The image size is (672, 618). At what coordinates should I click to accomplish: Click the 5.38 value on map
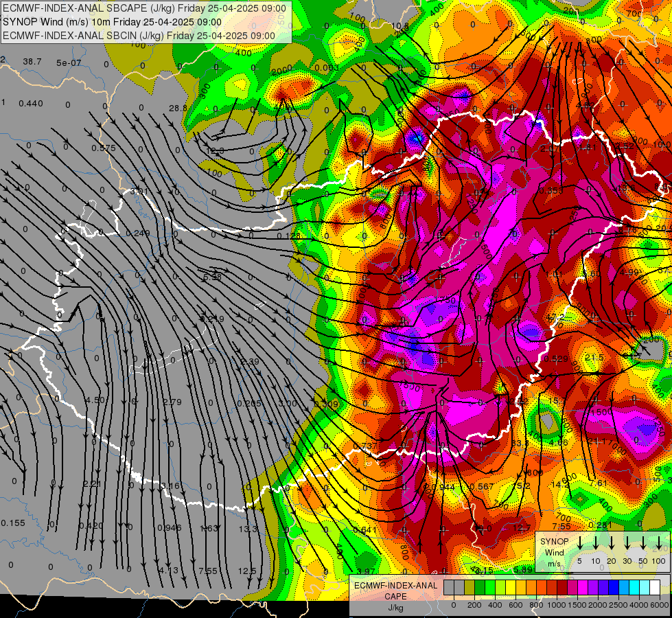point(213,277)
